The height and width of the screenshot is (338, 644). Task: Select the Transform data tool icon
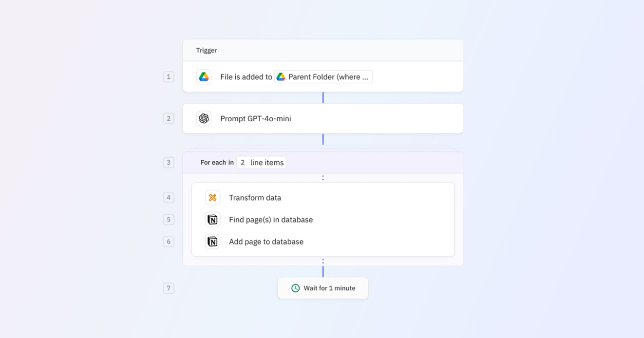click(x=212, y=198)
